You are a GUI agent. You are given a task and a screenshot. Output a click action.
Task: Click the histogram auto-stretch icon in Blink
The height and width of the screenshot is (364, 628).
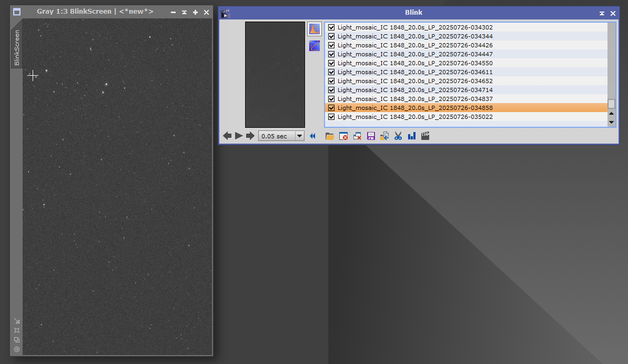314,29
